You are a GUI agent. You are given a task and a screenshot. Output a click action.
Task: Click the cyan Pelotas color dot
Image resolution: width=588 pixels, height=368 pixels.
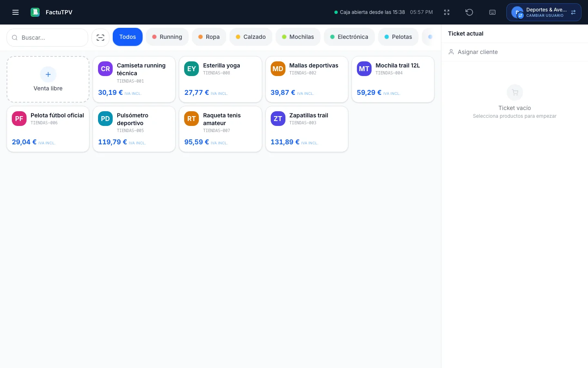(387, 37)
